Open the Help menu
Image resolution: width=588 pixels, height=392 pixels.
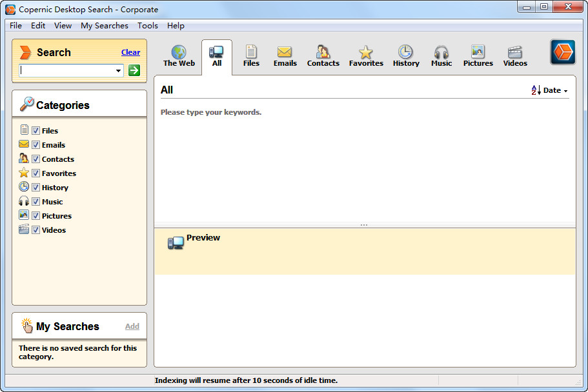pos(176,26)
